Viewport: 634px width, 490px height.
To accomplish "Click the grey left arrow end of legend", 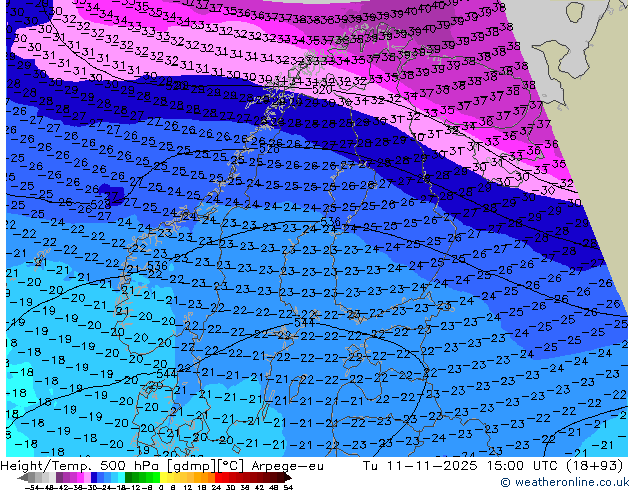I will pyautogui.click(x=23, y=478).
